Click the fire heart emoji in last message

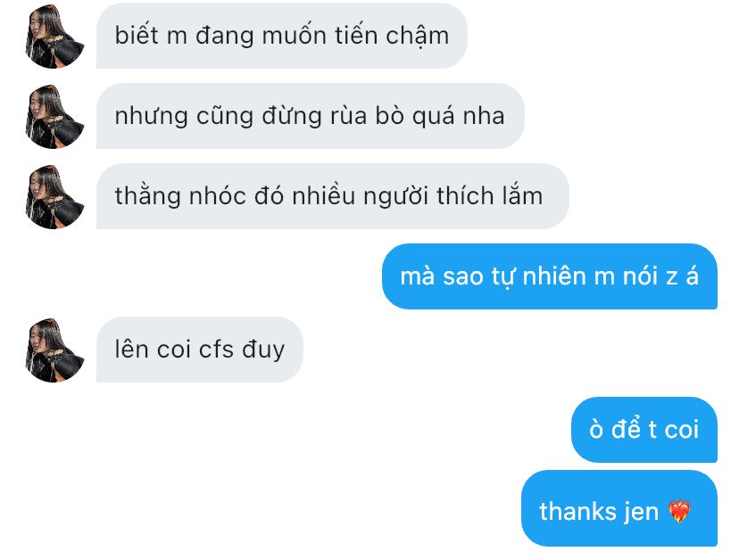[x=679, y=511]
